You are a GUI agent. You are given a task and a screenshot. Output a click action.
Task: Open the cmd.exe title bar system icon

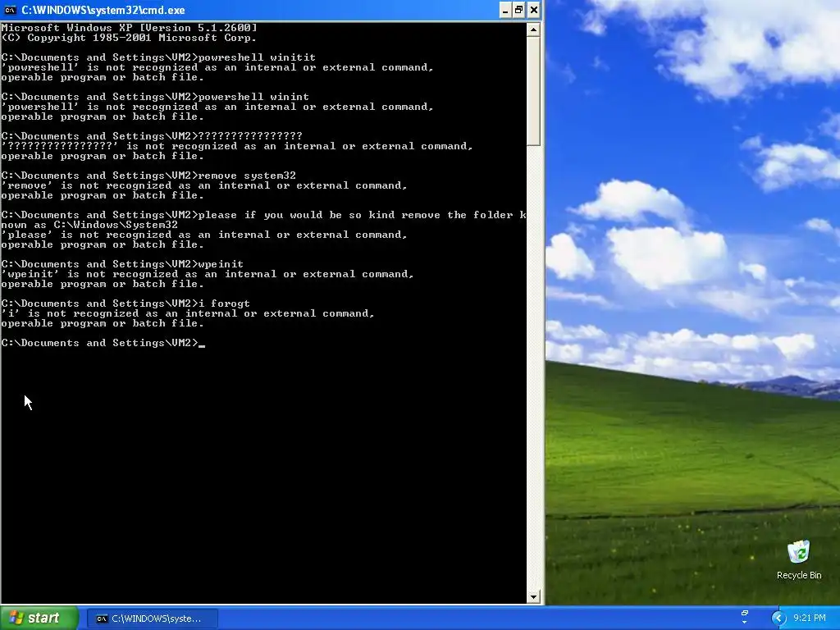pyautogui.click(x=10, y=10)
